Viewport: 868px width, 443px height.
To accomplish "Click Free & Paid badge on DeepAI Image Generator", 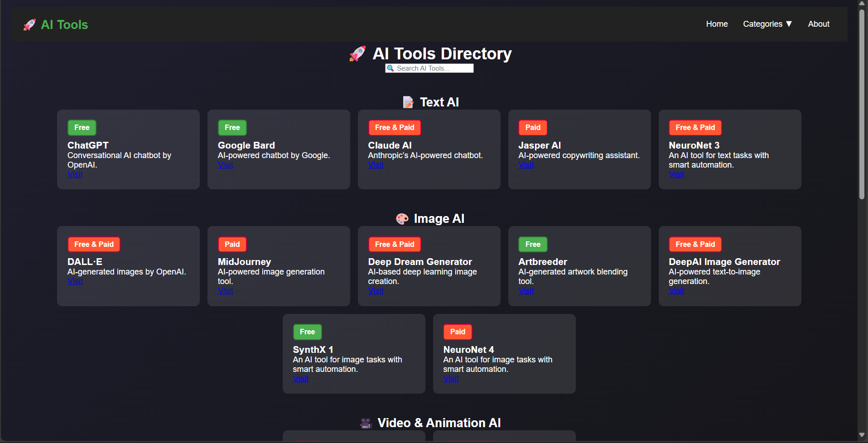I will (x=695, y=245).
